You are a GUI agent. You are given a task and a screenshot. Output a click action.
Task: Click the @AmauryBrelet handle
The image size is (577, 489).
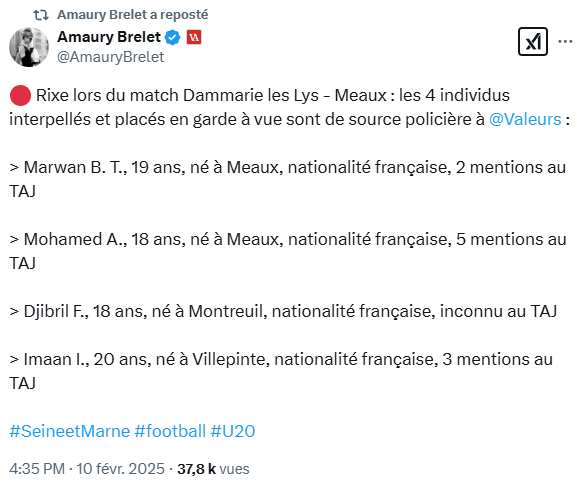(x=110, y=57)
